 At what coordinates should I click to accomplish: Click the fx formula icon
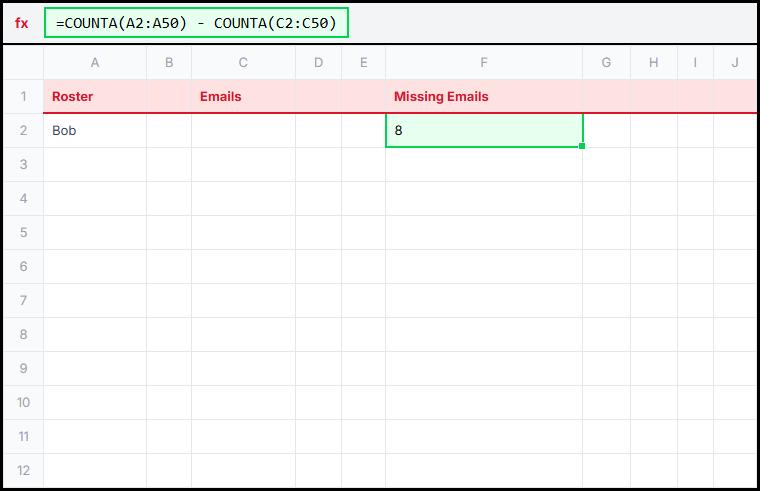(x=22, y=23)
